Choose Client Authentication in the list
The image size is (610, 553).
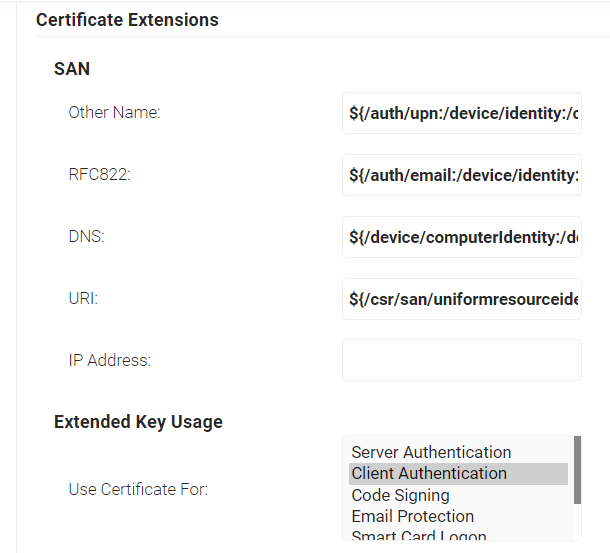(x=429, y=473)
